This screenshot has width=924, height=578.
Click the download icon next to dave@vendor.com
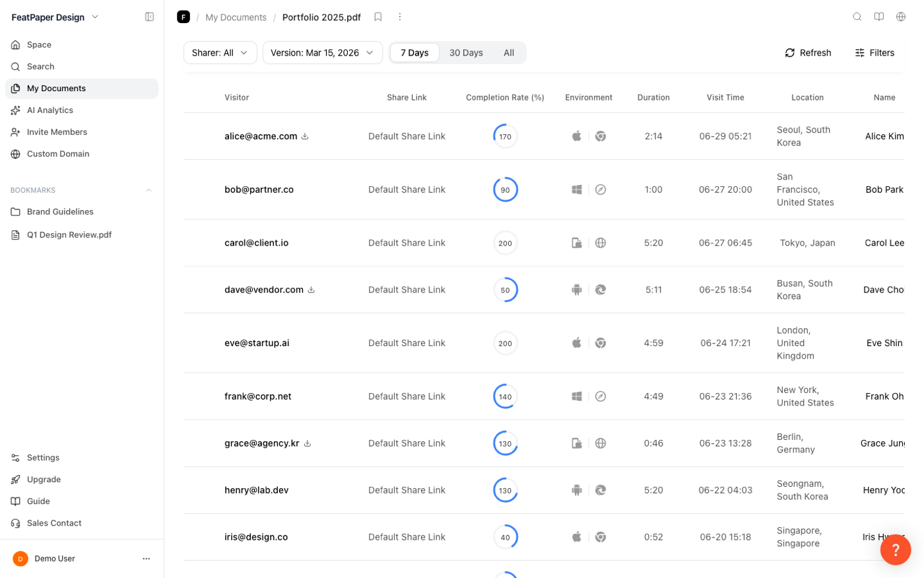pyautogui.click(x=312, y=289)
